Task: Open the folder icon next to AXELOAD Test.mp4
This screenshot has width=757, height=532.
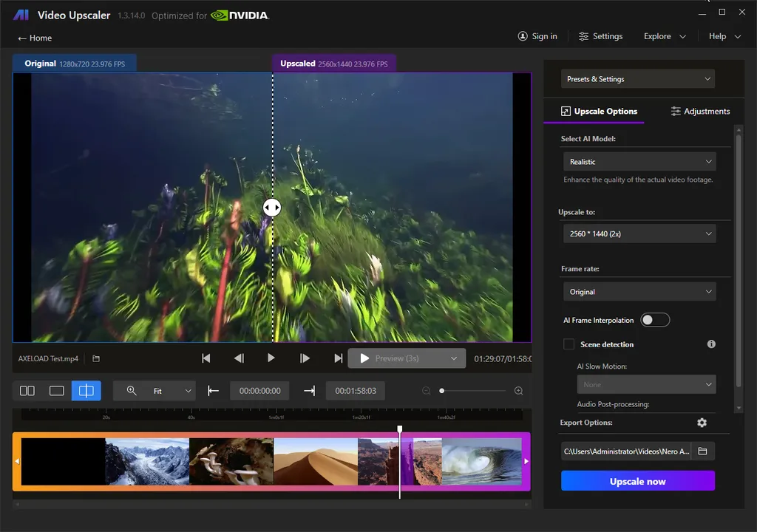Action: pos(96,358)
